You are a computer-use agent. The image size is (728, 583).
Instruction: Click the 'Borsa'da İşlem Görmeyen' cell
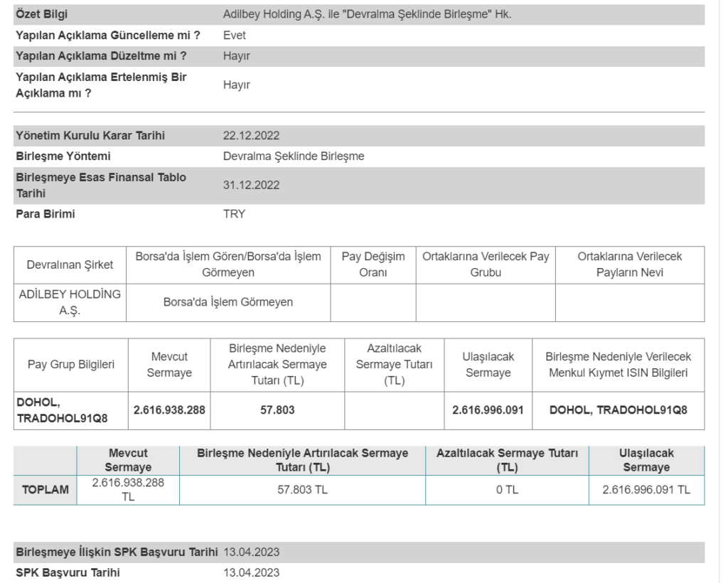click(228, 302)
